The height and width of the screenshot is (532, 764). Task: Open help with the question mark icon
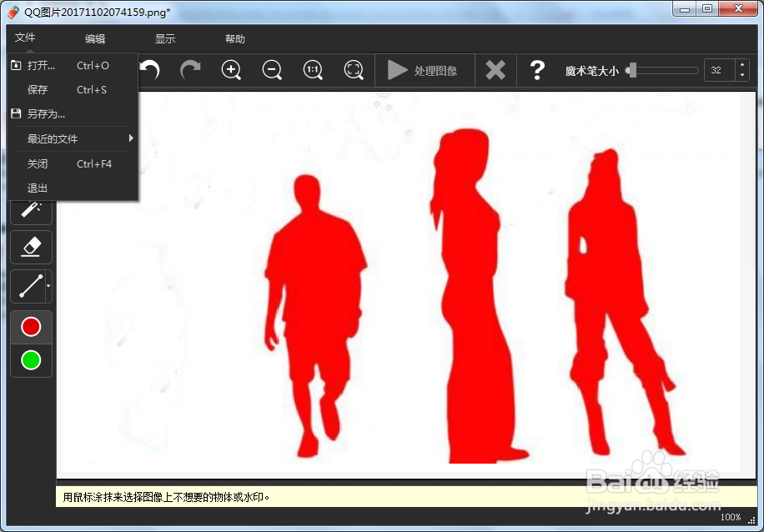[537, 71]
